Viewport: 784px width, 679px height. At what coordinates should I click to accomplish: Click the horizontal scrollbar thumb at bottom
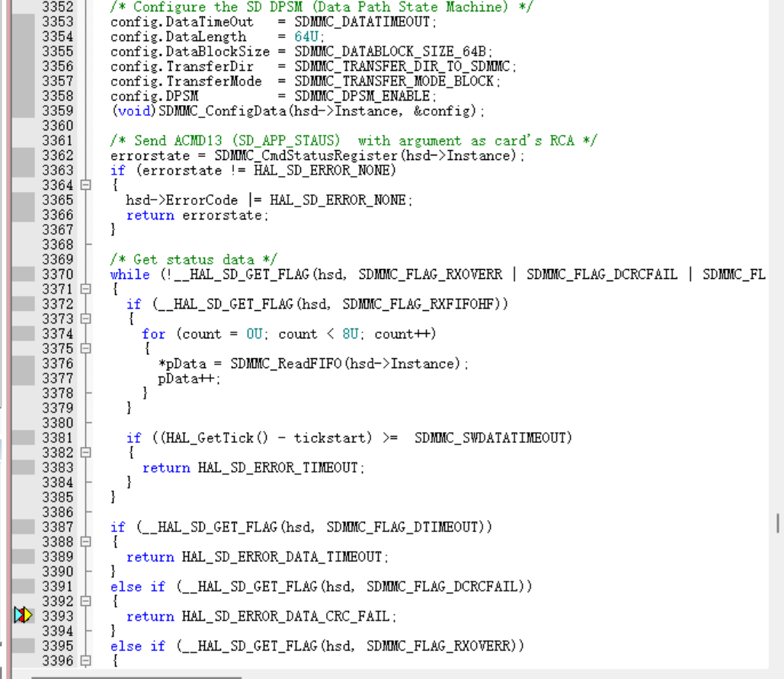point(136,677)
